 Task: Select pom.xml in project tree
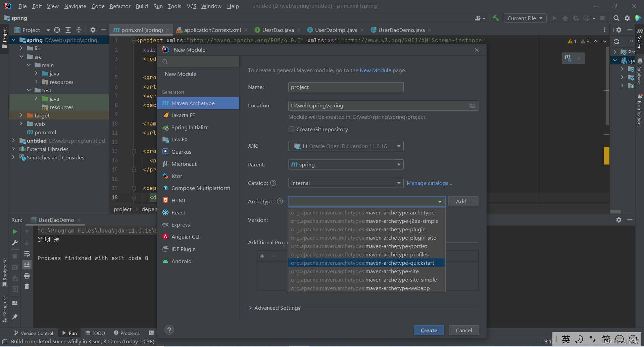tap(45, 132)
